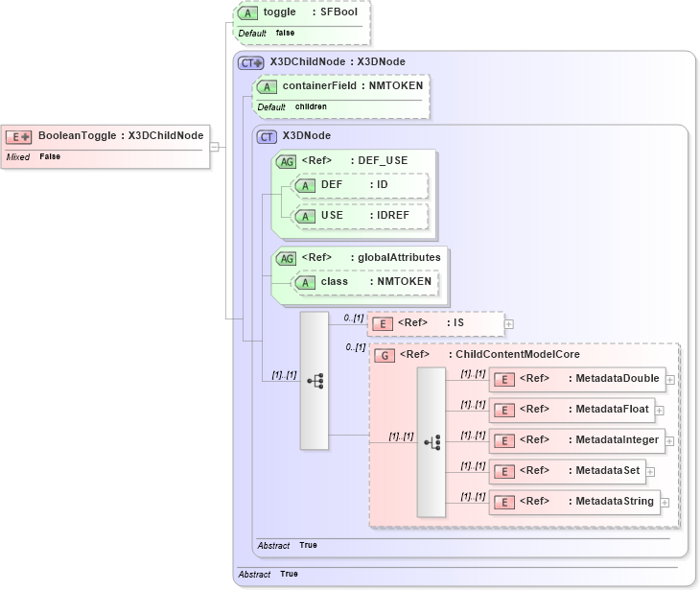Select the X3DNode complex type title
700x590 pixels.
coord(307,135)
